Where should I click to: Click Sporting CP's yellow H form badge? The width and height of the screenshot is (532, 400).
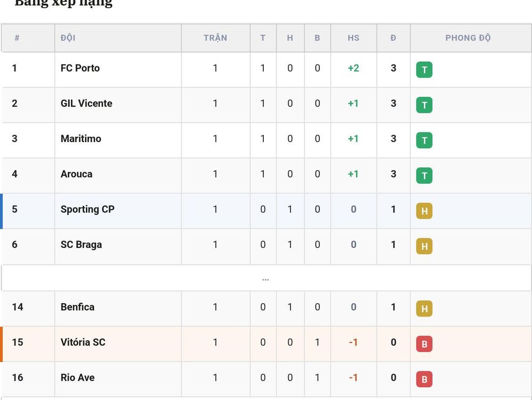click(x=424, y=211)
